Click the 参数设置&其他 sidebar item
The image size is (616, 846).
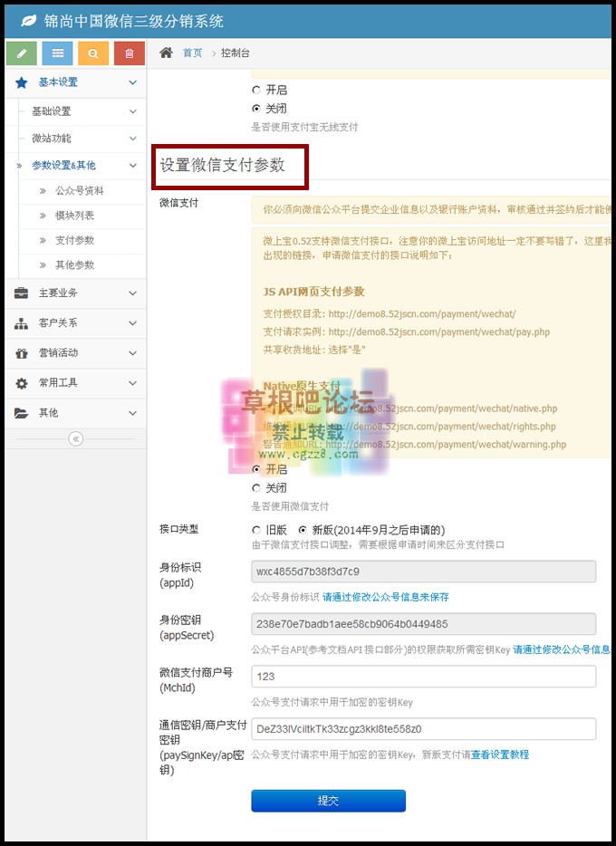(63, 165)
